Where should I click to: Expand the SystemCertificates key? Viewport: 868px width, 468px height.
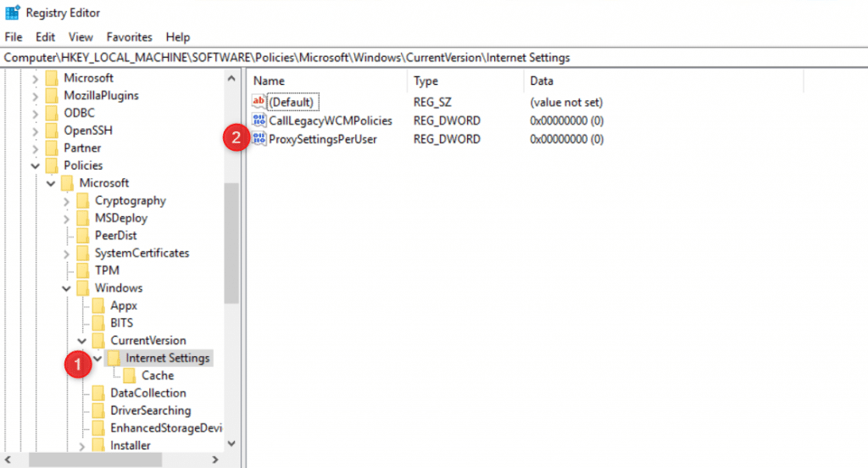point(66,253)
